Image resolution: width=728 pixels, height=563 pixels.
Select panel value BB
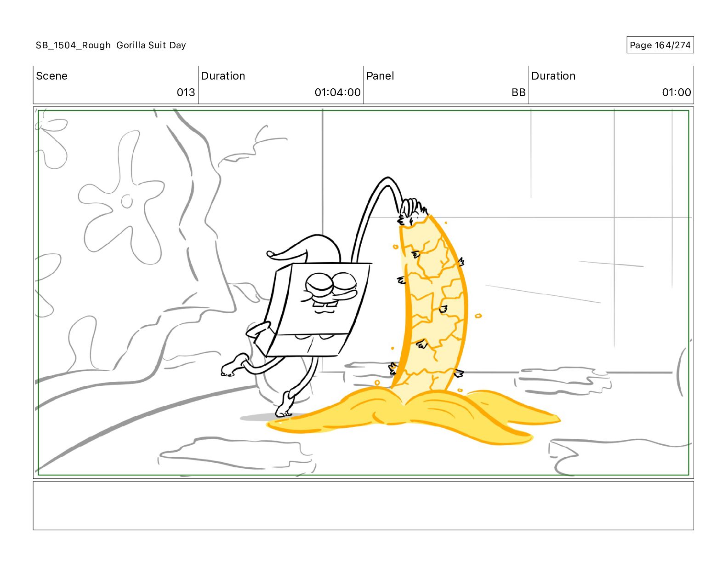point(518,92)
